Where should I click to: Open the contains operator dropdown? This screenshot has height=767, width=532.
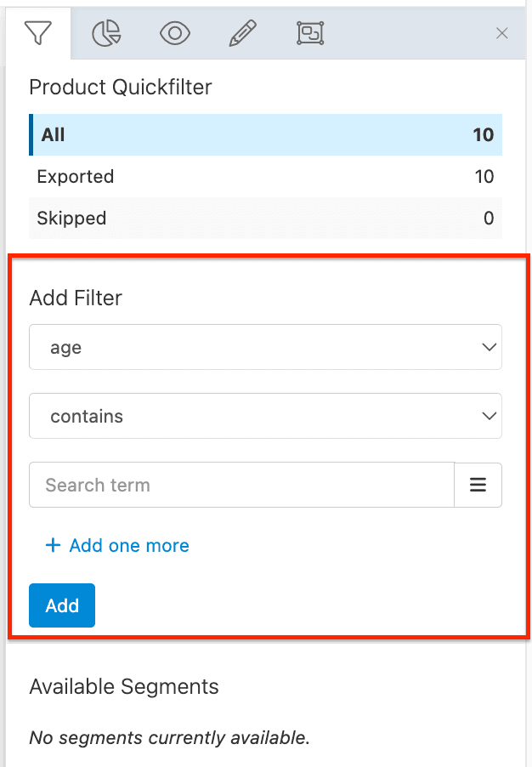[x=265, y=416]
